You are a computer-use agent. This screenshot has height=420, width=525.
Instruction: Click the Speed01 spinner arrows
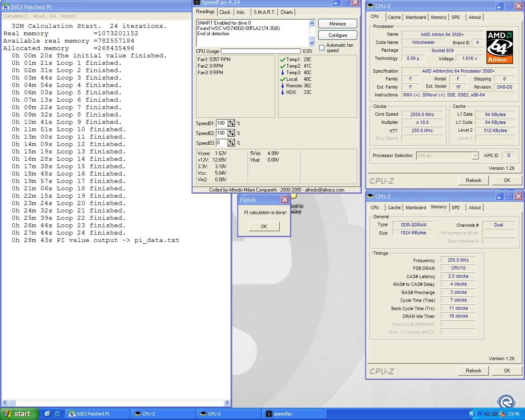pyautogui.click(x=231, y=123)
